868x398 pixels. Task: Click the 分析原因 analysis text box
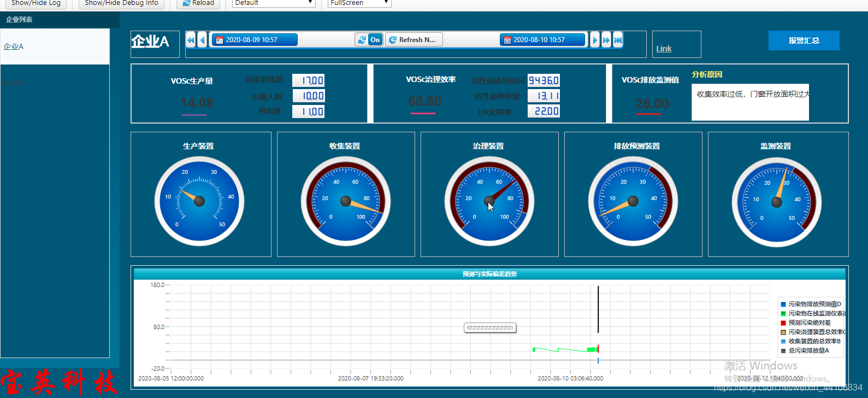click(750, 102)
